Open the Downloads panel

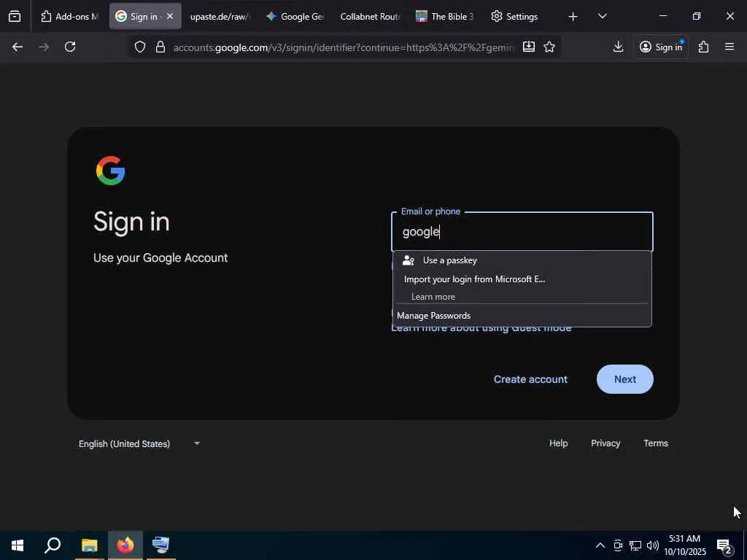[x=618, y=47]
